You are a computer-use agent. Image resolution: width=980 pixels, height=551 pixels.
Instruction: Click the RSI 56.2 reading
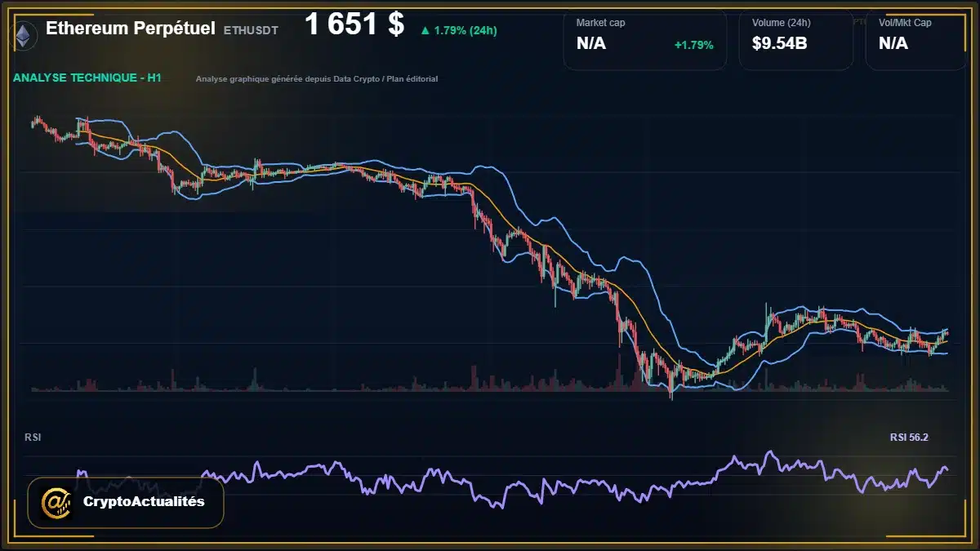point(909,438)
